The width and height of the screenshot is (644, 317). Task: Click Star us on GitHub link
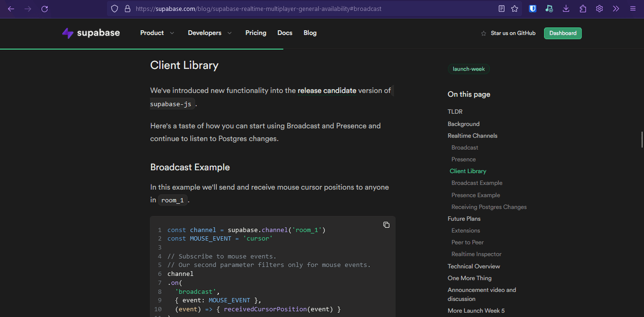tap(508, 33)
